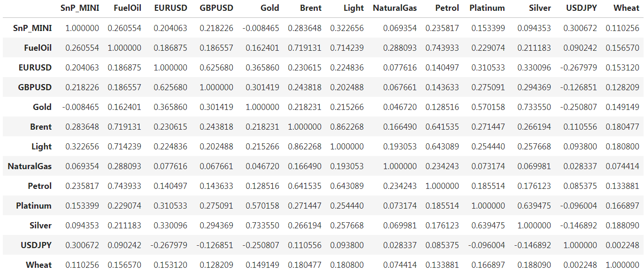Select the Gold column header
This screenshot has width=644, height=273.
[x=271, y=8]
